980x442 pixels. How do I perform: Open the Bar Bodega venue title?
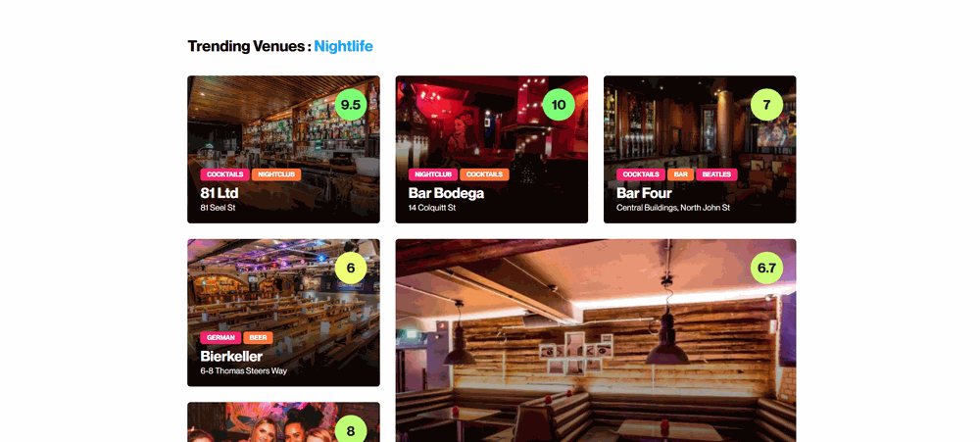coord(446,193)
